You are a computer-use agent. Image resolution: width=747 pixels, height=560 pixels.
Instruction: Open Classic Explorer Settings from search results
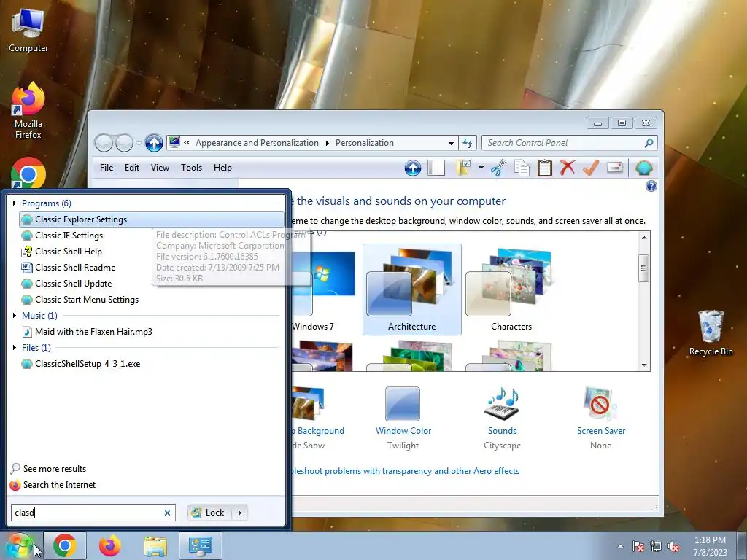152,219
